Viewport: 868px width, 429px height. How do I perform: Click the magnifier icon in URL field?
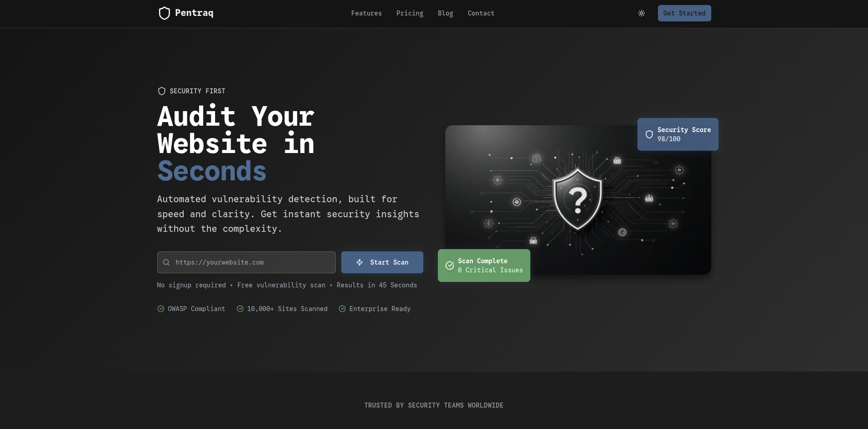click(x=166, y=262)
